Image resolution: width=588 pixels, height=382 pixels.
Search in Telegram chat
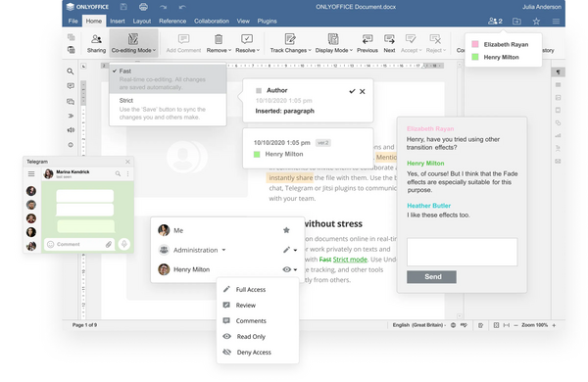118,173
